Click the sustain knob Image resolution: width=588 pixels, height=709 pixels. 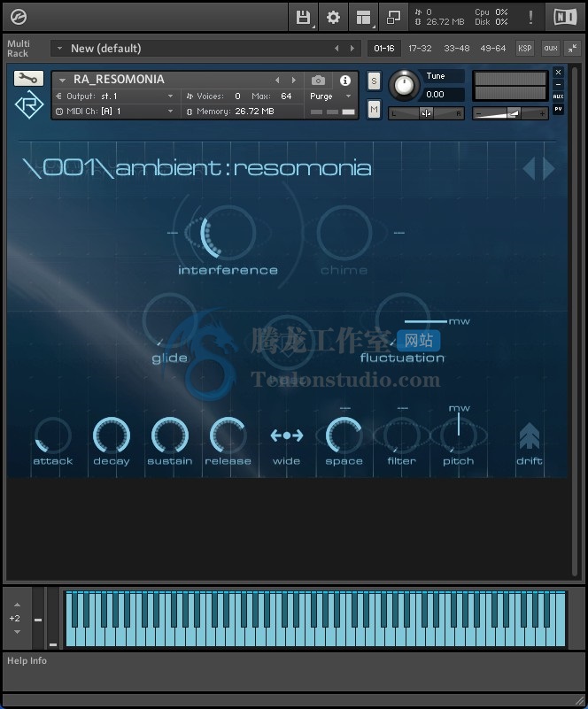point(170,435)
